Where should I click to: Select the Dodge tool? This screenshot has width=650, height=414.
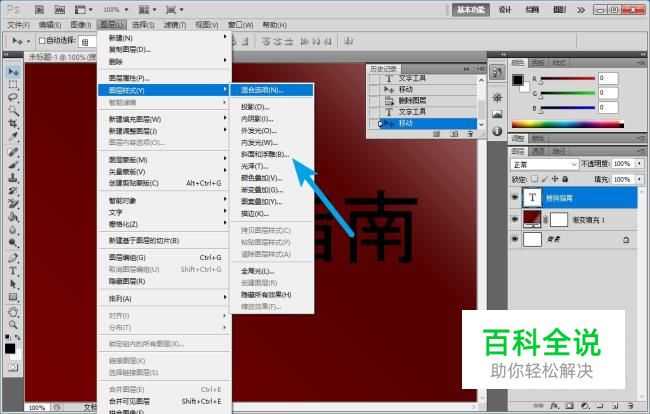pos(13,242)
